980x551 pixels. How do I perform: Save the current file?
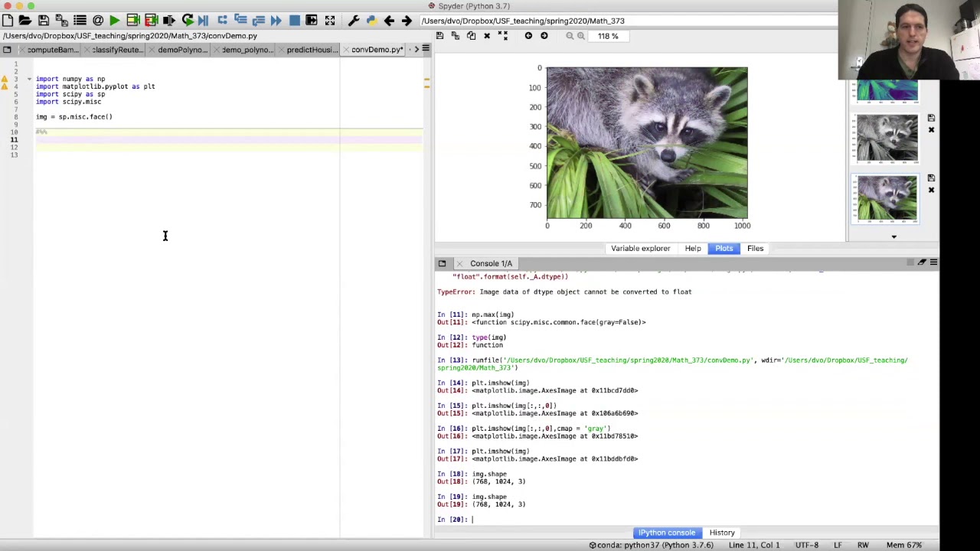[44, 21]
